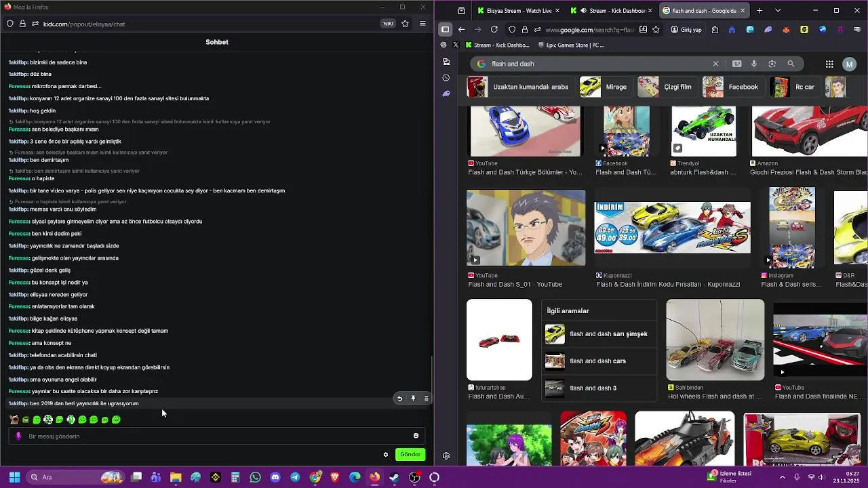This screenshot has width=868, height=488.
Task: Close the flash and dash tab
Action: [743, 11]
